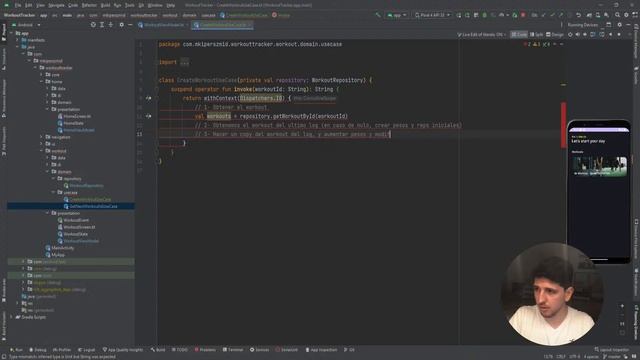640x360 pixels.
Task: Click the emulator power button icon
Action: pyautogui.click(x=570, y=35)
